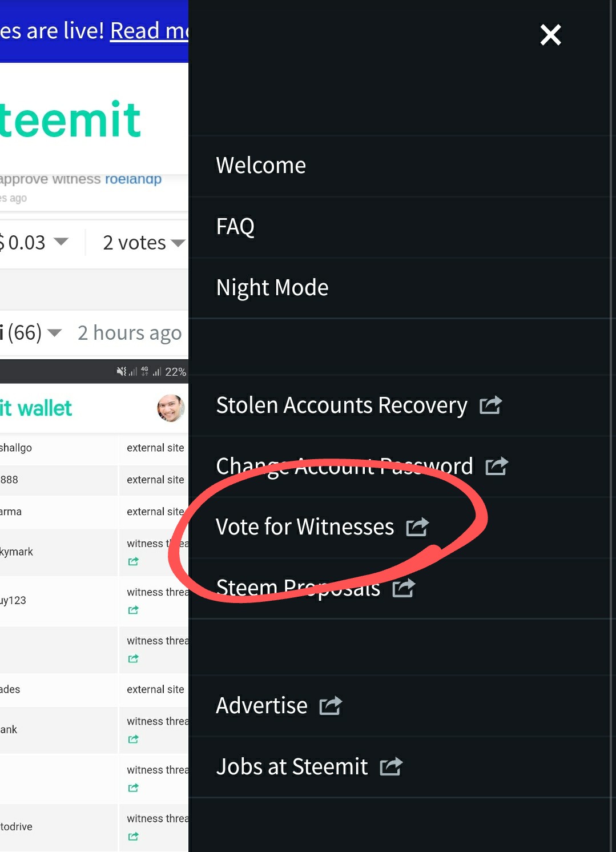Screen dimensions: 616x852
Task: Open the Vote for Witnesses link
Action: (x=305, y=527)
